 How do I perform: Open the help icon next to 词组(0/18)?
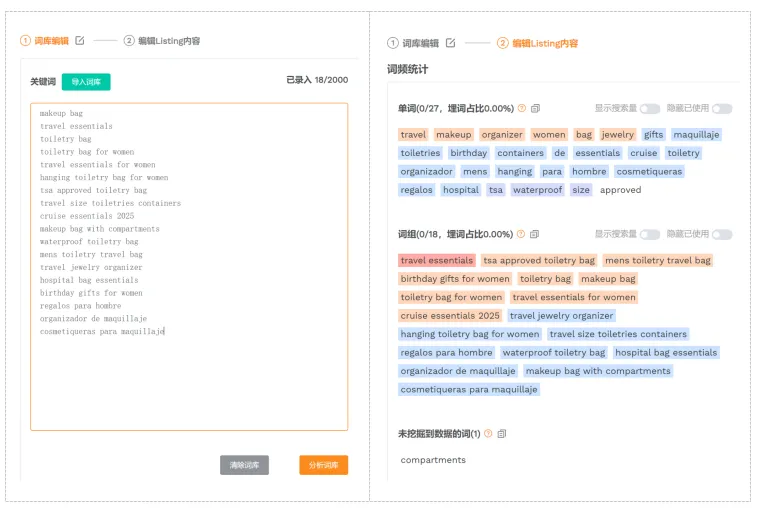521,234
